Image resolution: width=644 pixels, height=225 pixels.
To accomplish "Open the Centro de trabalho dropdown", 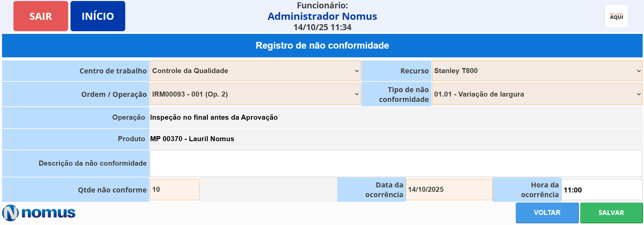I will (x=255, y=71).
